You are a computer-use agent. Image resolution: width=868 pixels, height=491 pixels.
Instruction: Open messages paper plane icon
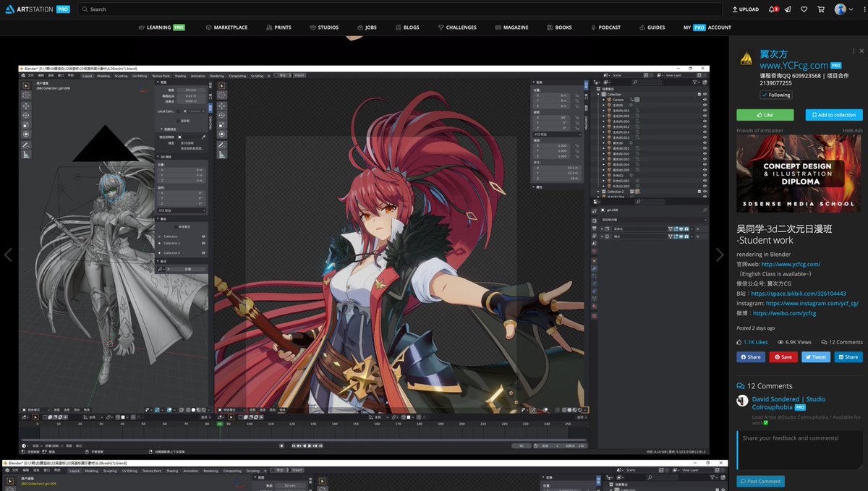pos(788,9)
